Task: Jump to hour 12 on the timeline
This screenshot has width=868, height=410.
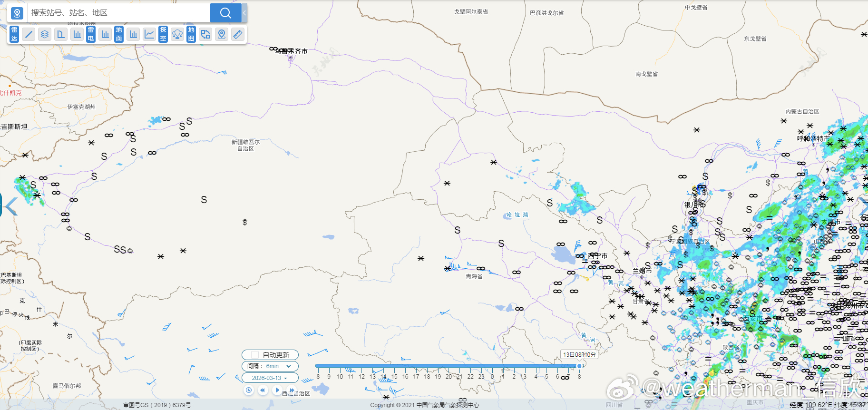Action: [x=361, y=376]
